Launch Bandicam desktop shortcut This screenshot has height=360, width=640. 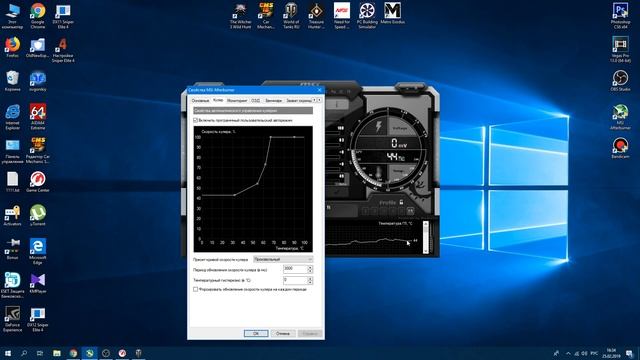click(620, 148)
